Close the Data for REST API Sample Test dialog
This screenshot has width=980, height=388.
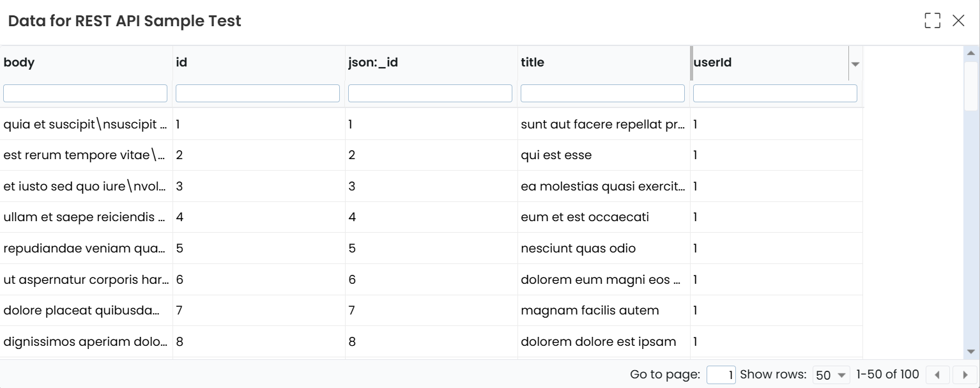click(958, 20)
